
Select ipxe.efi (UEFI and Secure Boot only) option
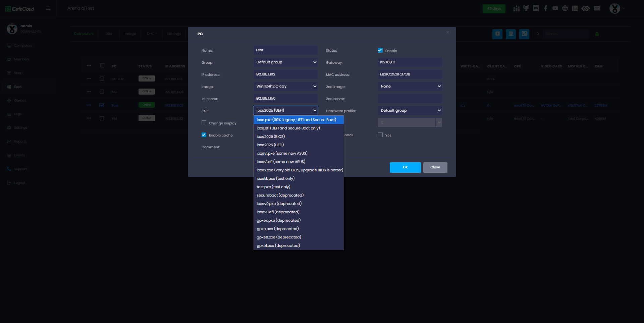(288, 128)
